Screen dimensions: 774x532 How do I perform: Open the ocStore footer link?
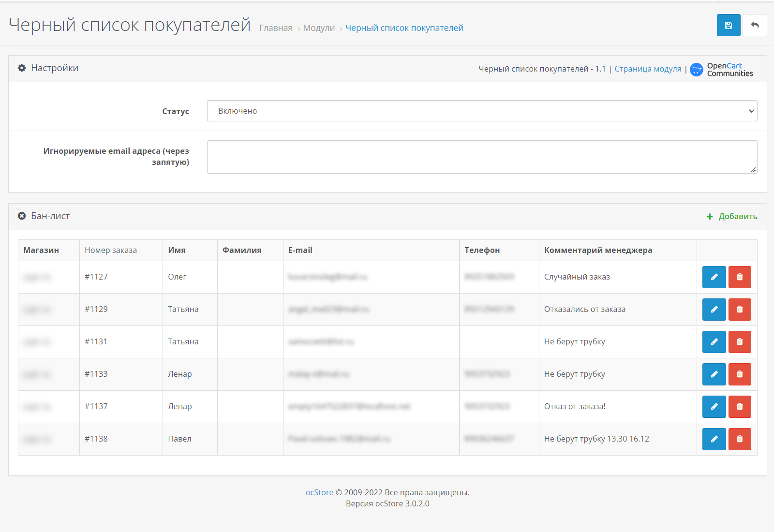319,492
